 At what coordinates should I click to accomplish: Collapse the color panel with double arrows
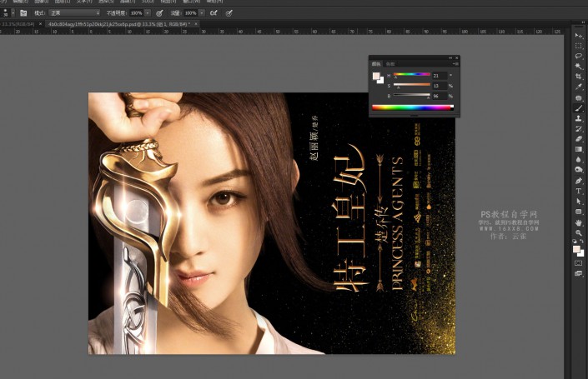point(450,58)
